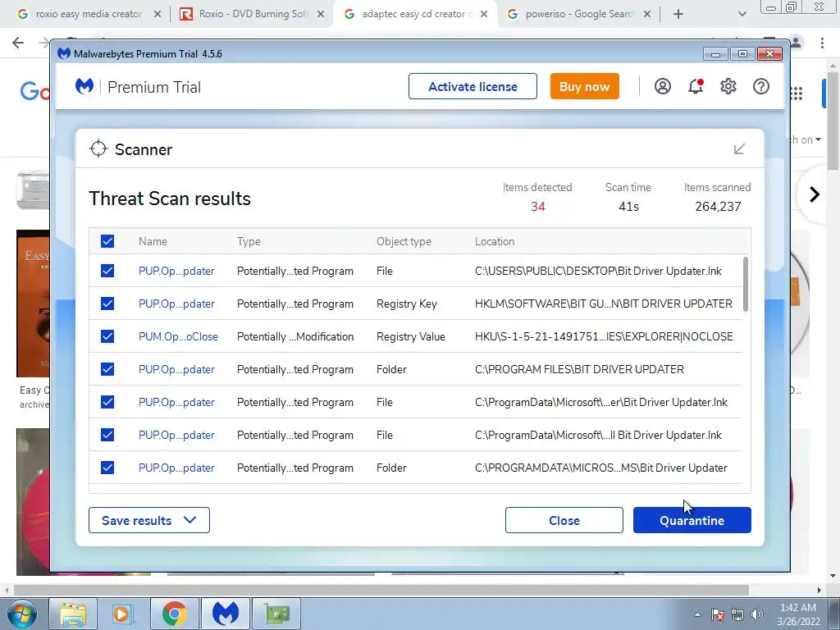Sort results by Location column

(495, 242)
